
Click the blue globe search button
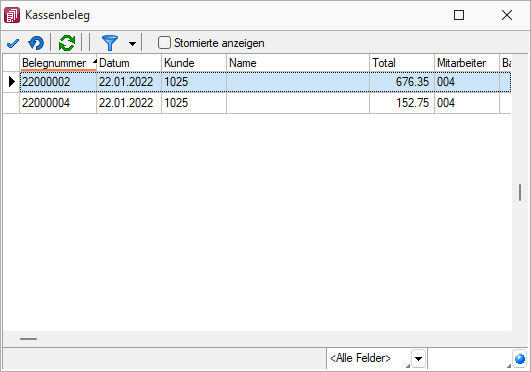coord(520,358)
